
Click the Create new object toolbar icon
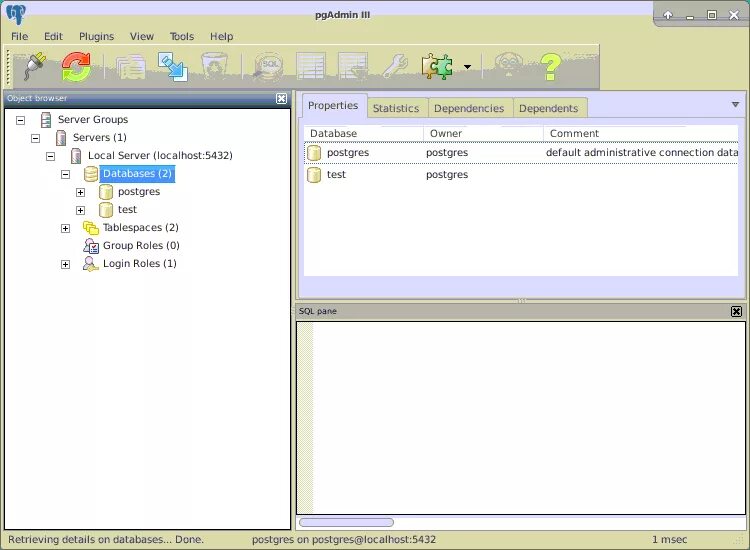(172, 66)
